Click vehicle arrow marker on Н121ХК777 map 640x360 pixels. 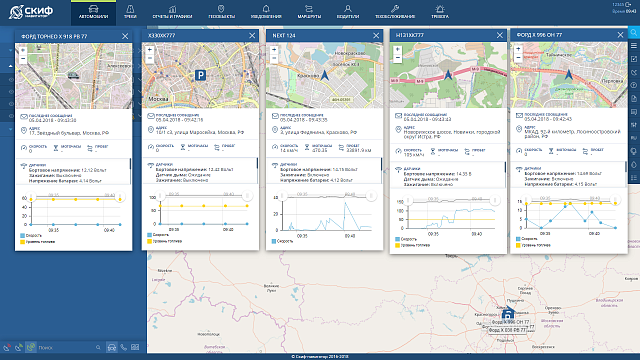(x=448, y=75)
